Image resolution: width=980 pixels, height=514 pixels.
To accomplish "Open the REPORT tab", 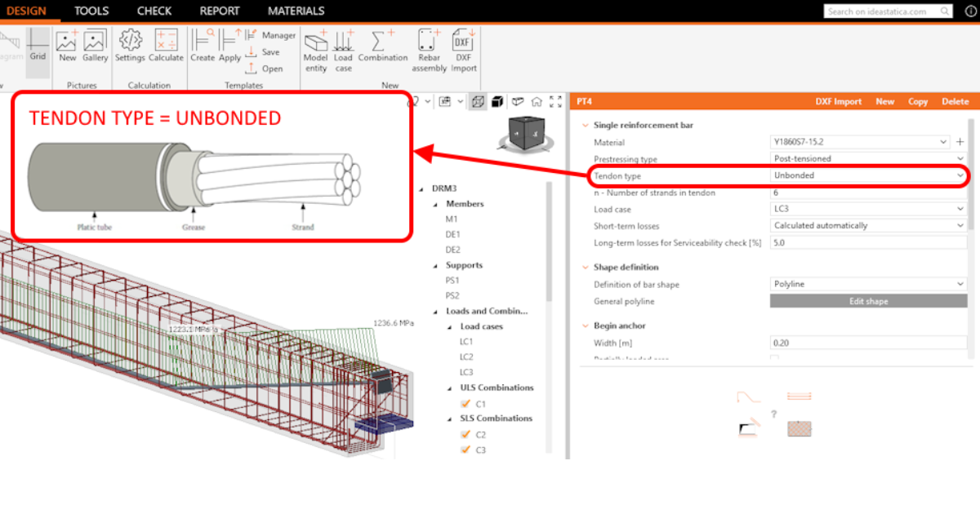I will coord(220,11).
